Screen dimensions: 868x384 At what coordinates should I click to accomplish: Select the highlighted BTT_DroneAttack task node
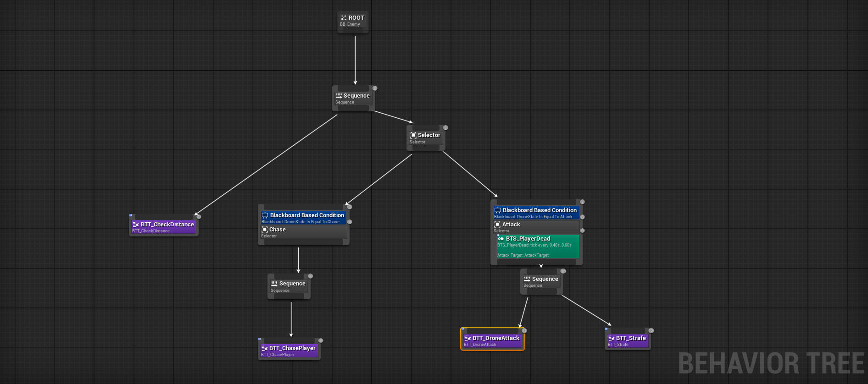tap(492, 340)
